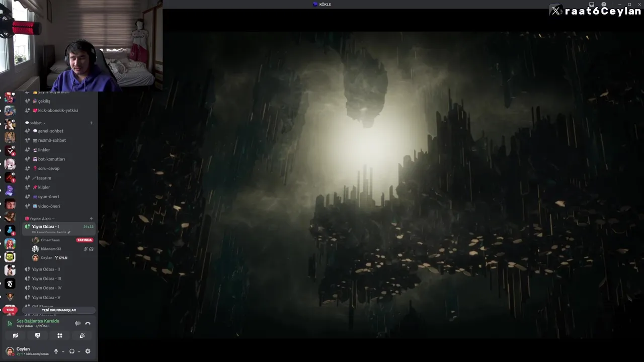The width and height of the screenshot is (644, 362).
Task: Select user Omertheus in voice channel
Action: tap(50, 240)
